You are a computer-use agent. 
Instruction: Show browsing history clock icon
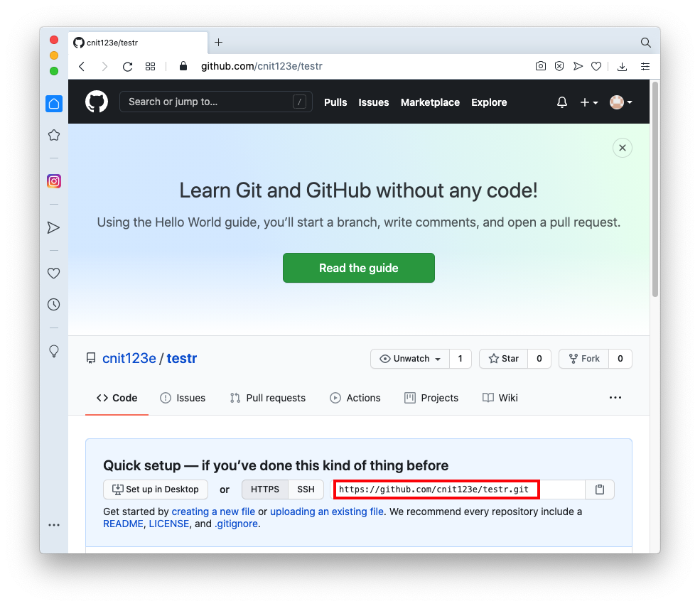point(53,304)
